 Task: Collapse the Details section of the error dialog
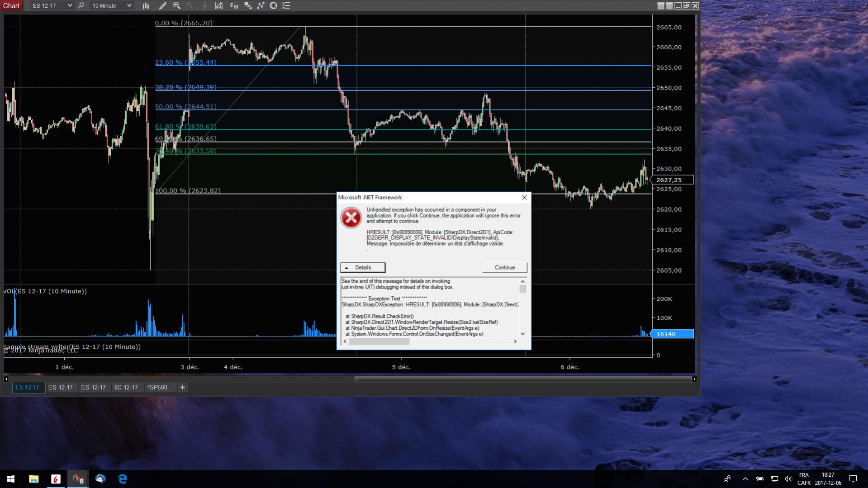363,267
